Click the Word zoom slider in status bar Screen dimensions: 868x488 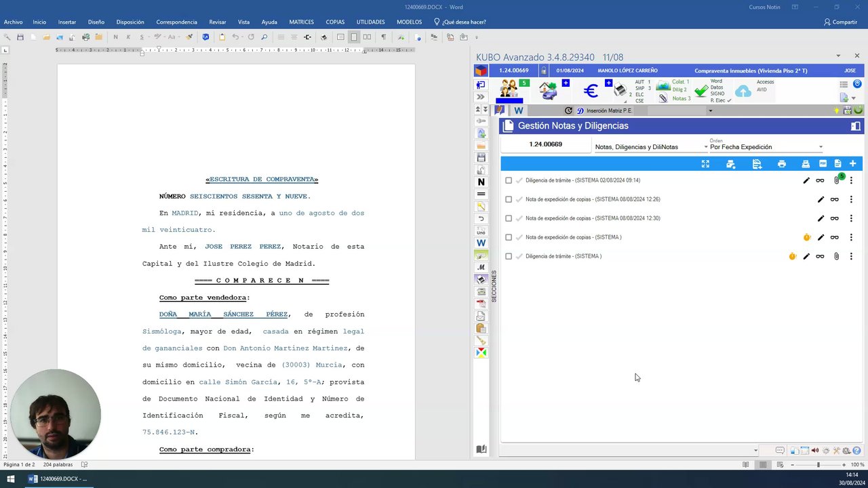(x=818, y=464)
